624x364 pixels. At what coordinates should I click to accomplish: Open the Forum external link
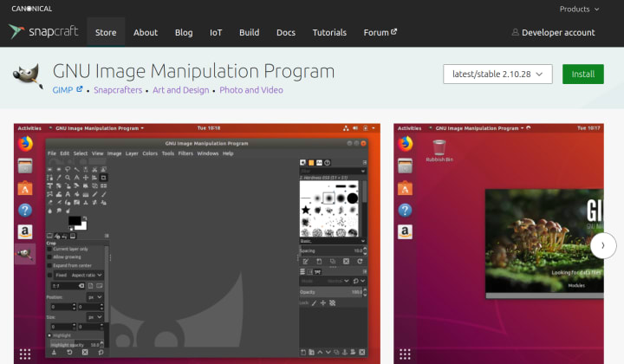pyautogui.click(x=380, y=33)
